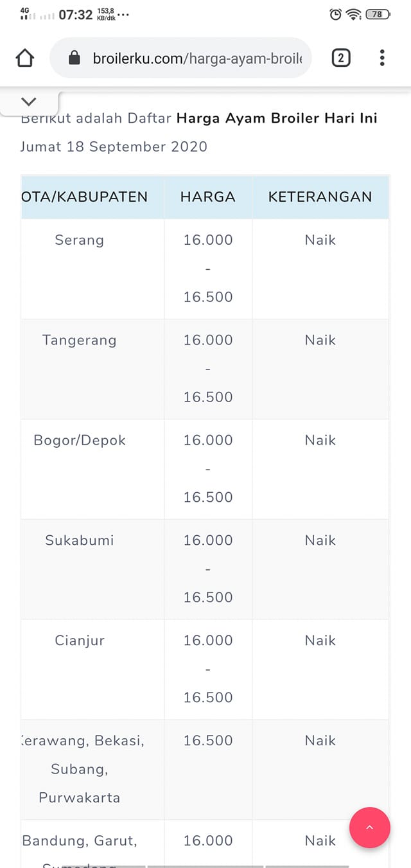Screen dimensions: 411x868
Task: Tap the 16.500 price for Kerawang, Bekasi
Action: point(208,741)
